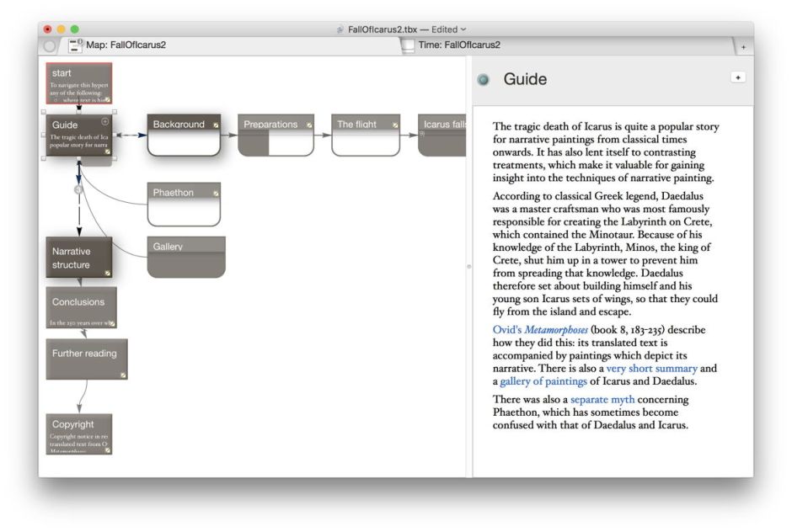Click the very short summary link
This screenshot has height=532, width=792.
click(652, 368)
